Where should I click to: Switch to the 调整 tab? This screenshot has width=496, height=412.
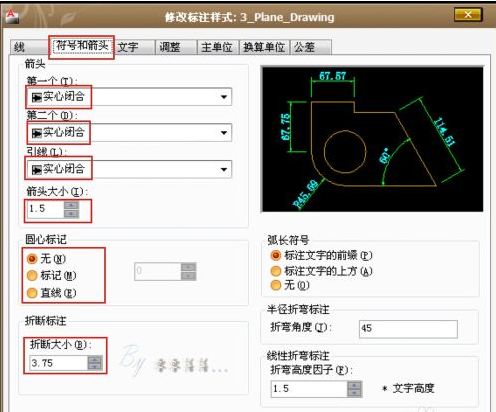click(x=176, y=47)
